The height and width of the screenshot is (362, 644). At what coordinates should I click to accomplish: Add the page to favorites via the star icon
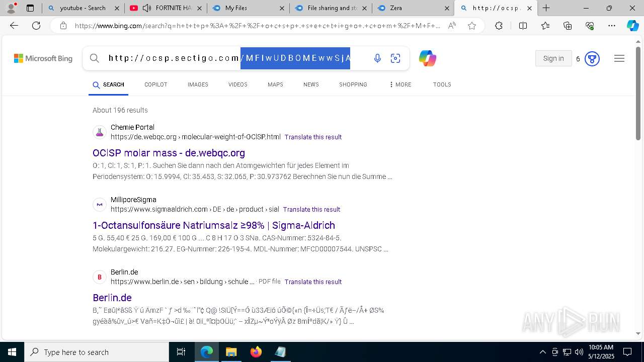click(x=472, y=26)
